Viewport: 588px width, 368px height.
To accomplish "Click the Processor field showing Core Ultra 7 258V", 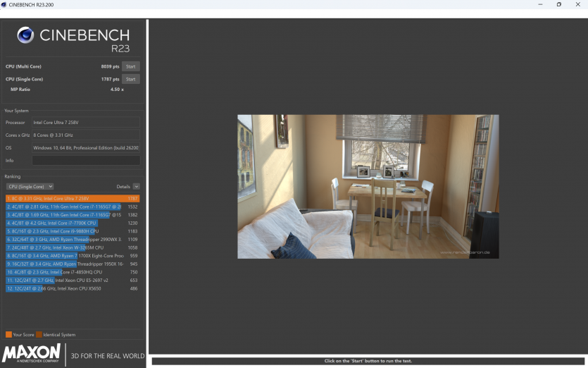I will point(85,123).
